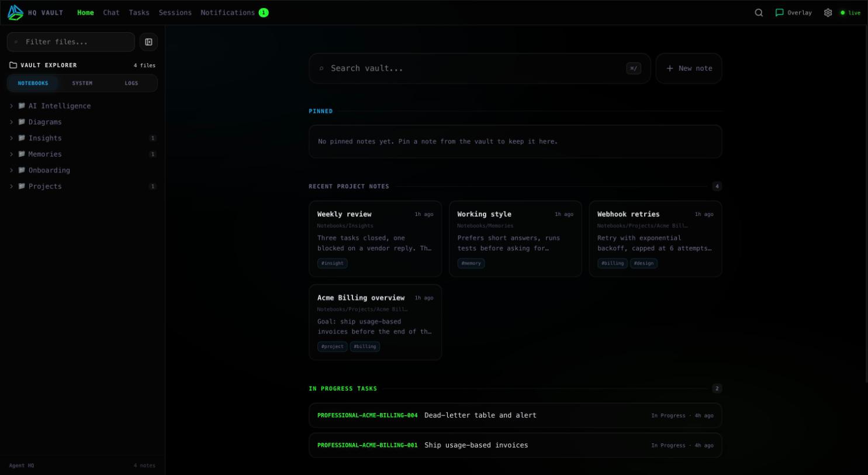The image size is (868, 475).
Task: Open Notifications in the top nav
Action: [x=234, y=12]
